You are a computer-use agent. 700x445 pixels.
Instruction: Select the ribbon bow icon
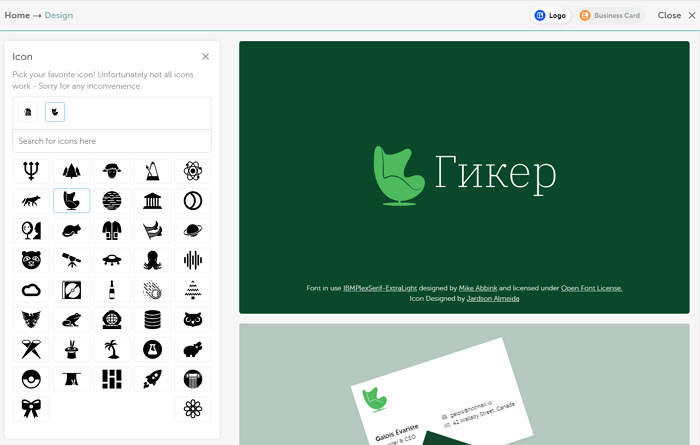click(31, 409)
